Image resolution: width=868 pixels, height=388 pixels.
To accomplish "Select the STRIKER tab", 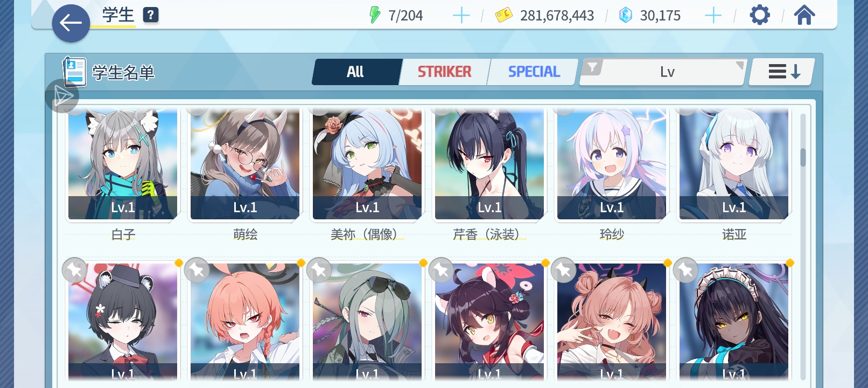I will click(x=445, y=72).
